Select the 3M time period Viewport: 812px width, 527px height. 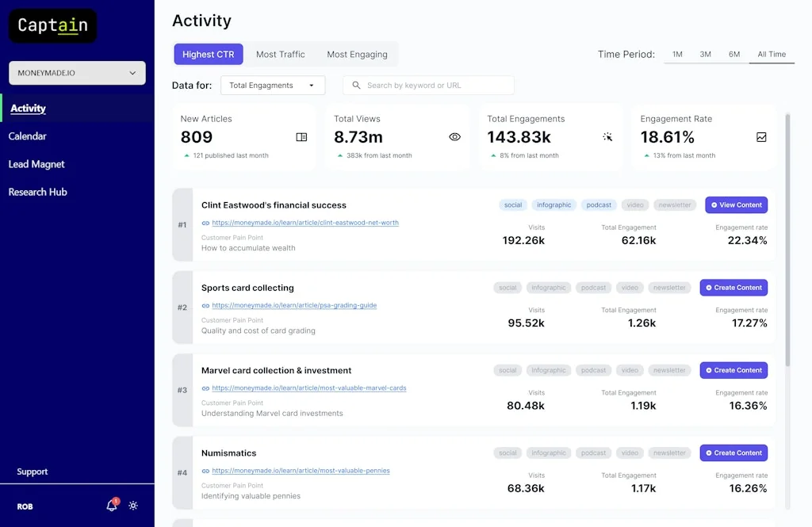[705, 55]
